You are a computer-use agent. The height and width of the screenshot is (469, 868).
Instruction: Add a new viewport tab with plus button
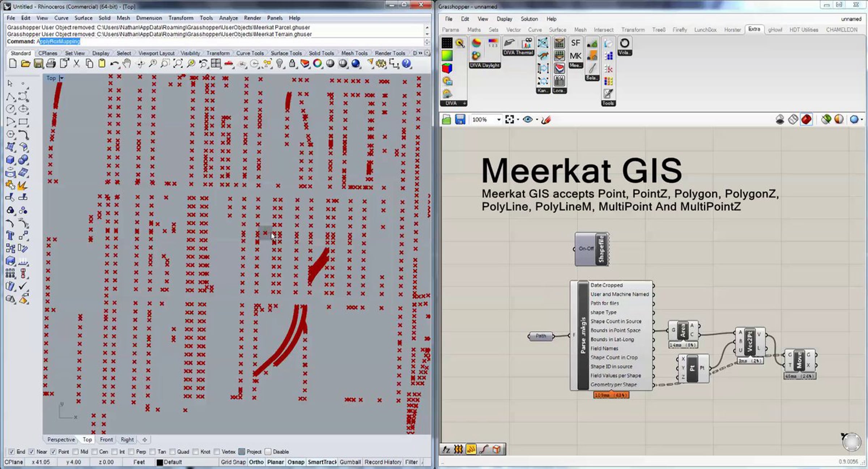point(145,440)
